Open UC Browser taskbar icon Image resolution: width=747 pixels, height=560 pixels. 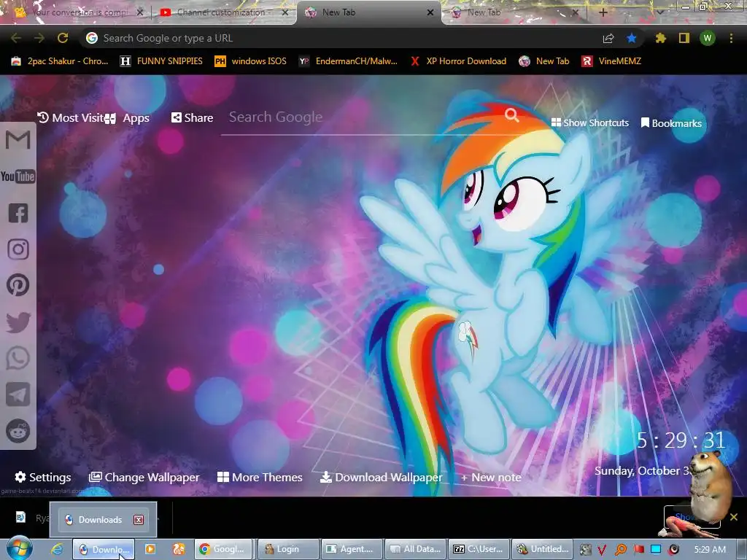point(179,549)
